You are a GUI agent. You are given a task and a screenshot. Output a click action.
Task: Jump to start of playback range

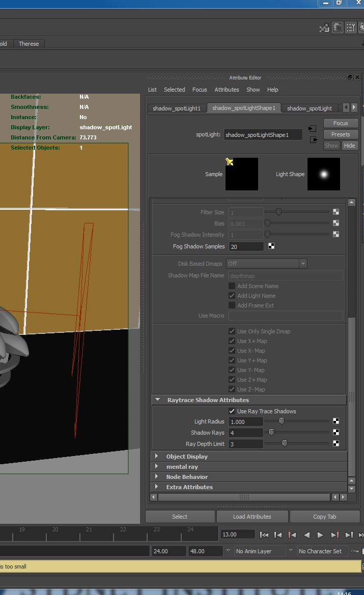(x=264, y=534)
